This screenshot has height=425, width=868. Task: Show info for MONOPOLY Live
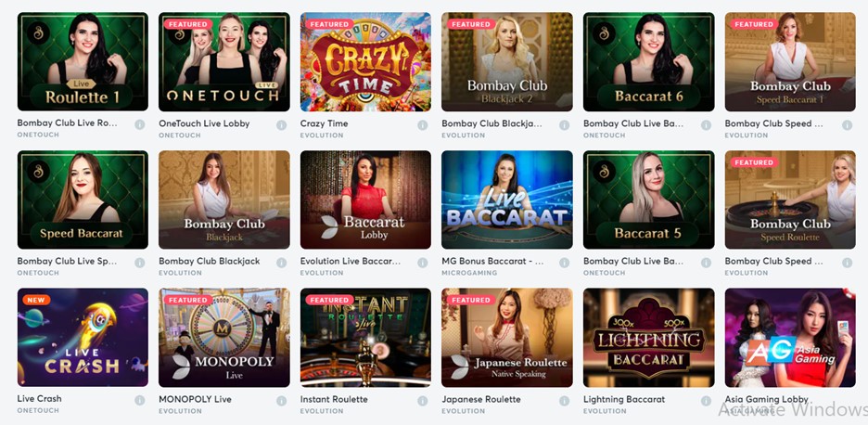pos(281,400)
